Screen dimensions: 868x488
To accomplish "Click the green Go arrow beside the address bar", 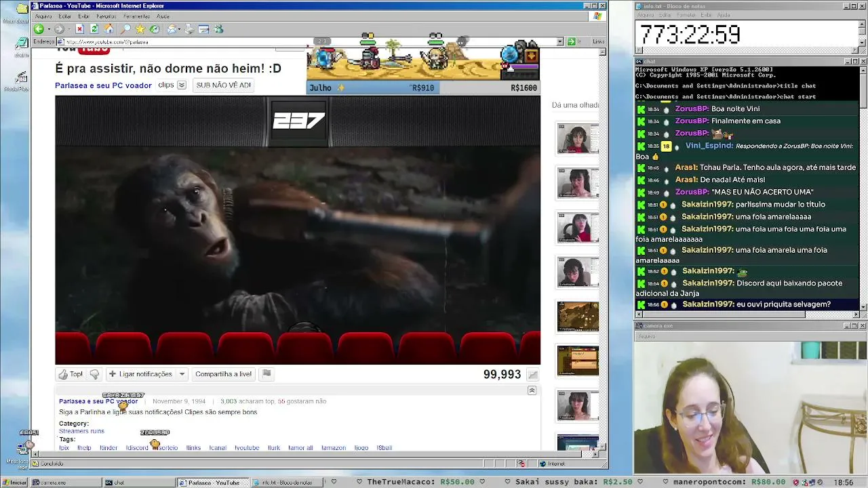I will coord(572,41).
